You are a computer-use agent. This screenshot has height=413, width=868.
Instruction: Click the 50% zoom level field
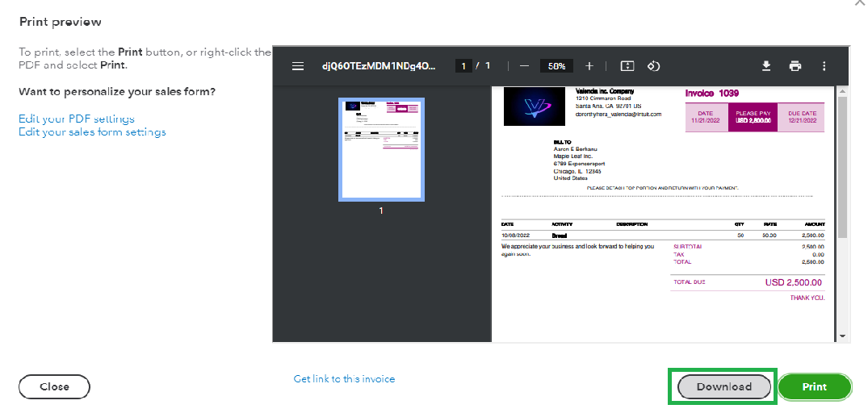click(556, 66)
